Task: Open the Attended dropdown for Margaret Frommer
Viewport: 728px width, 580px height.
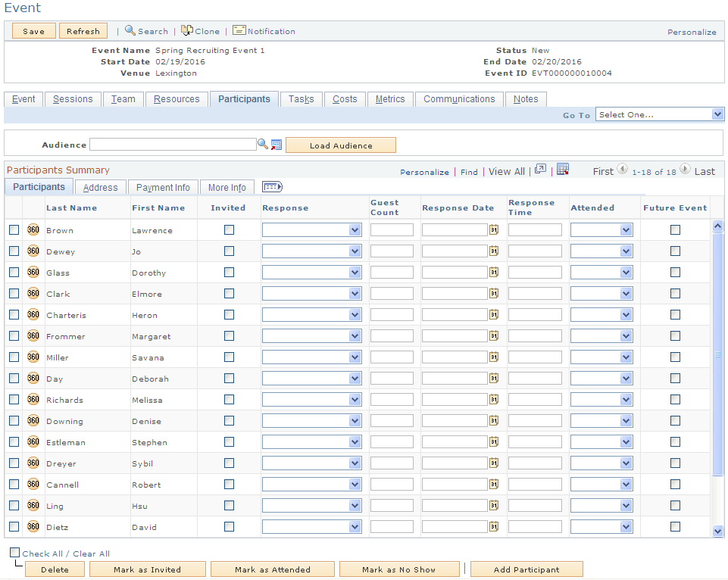Action: click(x=601, y=335)
